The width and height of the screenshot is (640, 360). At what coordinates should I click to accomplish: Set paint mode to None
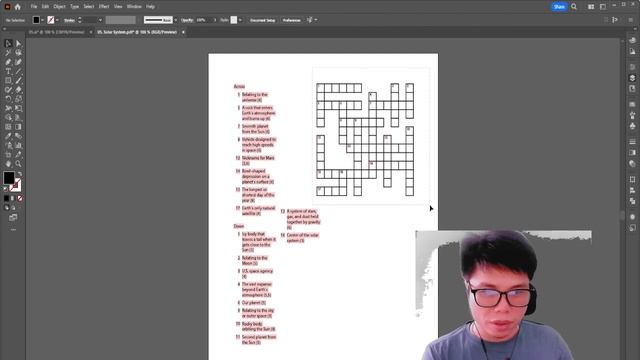pyautogui.click(x=20, y=198)
